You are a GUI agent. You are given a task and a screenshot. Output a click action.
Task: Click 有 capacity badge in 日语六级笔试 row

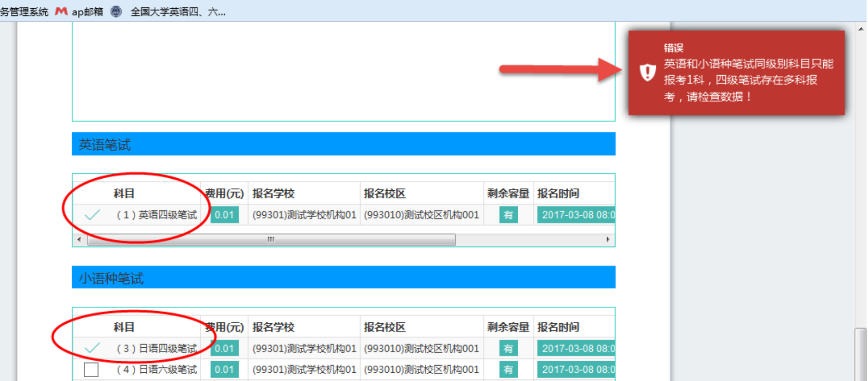point(508,369)
